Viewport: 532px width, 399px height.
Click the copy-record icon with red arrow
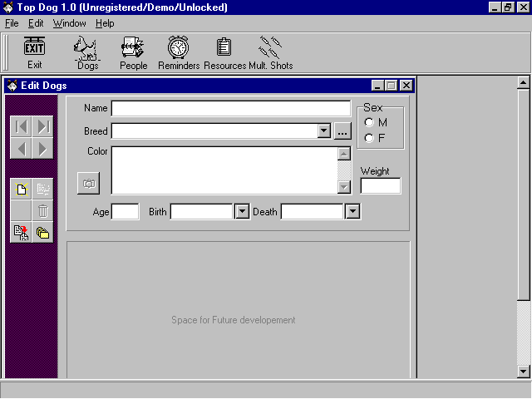pos(21,233)
